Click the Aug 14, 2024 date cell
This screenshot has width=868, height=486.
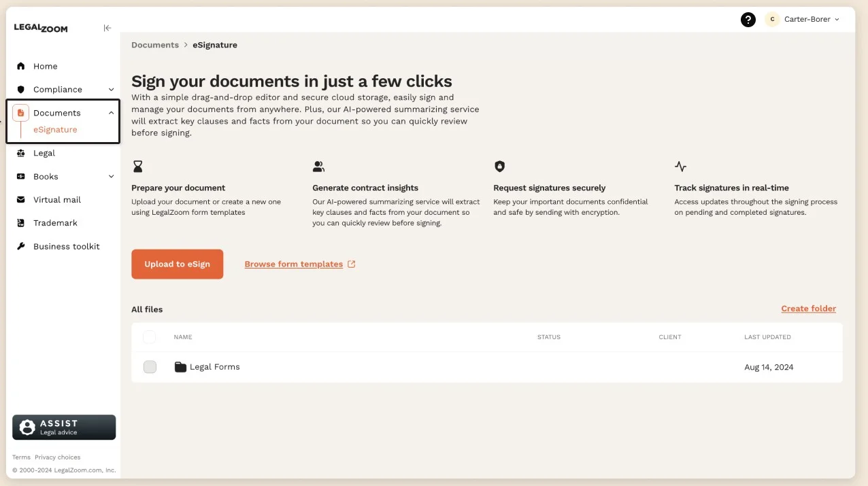click(769, 367)
